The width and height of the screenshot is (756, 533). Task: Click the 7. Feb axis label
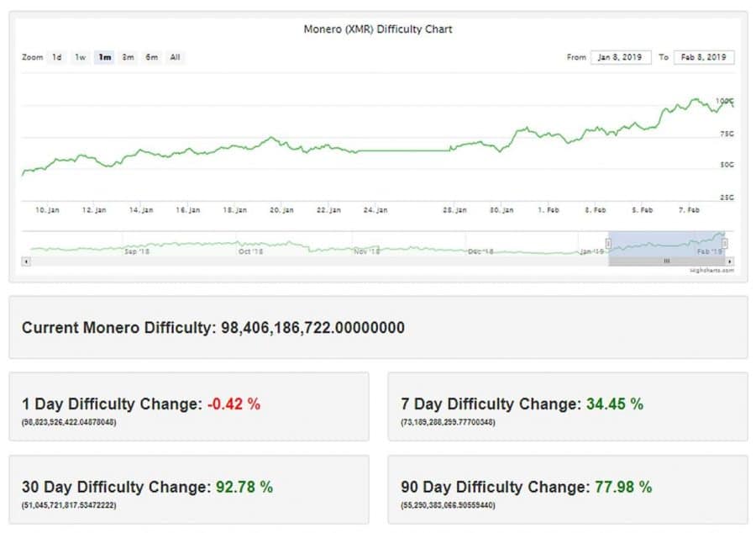click(689, 210)
